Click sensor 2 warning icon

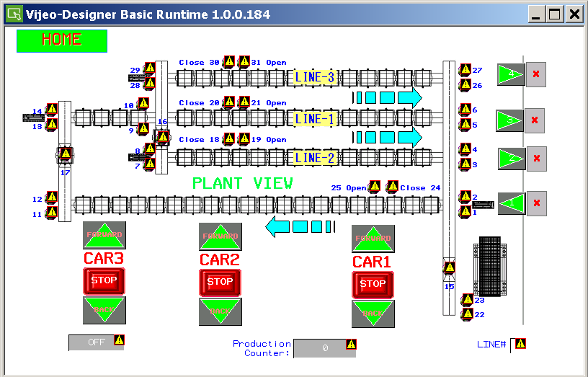coord(465,197)
